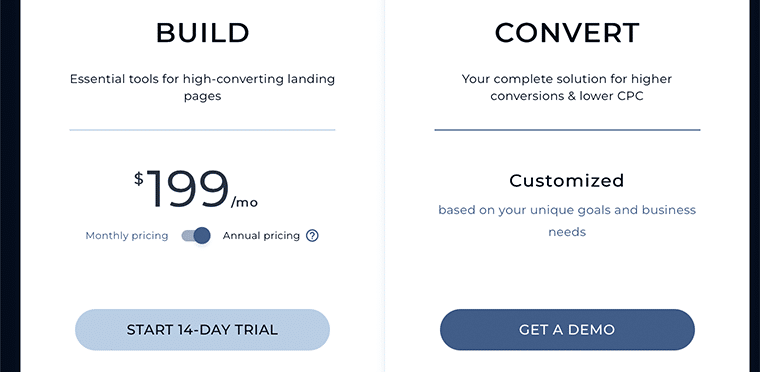760x372 pixels.
Task: Click the dark round knob of pricing switch
Action: pyautogui.click(x=202, y=236)
